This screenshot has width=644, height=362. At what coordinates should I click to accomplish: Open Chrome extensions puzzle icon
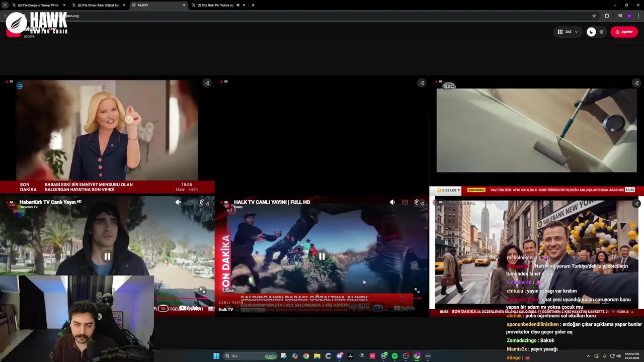coord(607,16)
